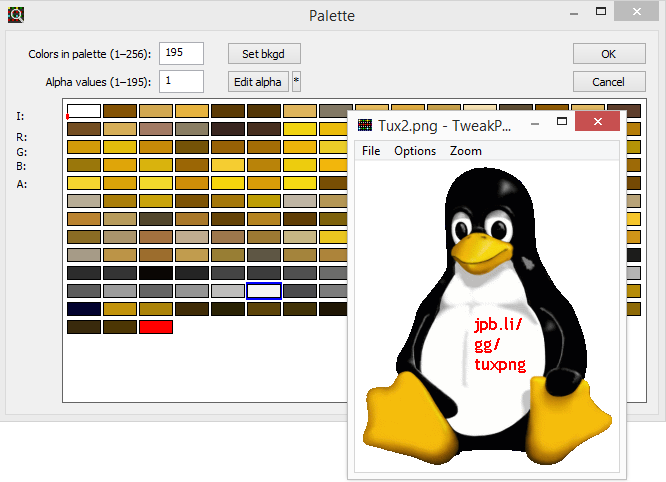Close the Tux2.png TweakPNG window
666x482 pixels.
pos(598,121)
